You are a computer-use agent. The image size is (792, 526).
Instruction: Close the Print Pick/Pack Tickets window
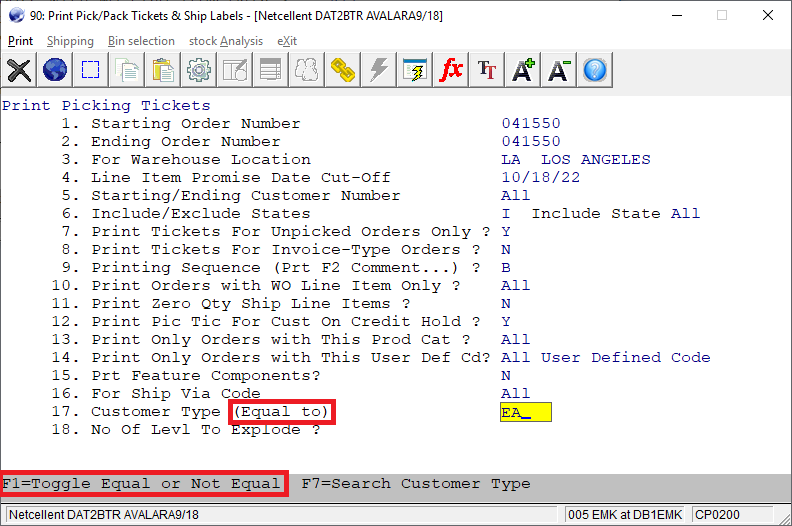(x=768, y=15)
